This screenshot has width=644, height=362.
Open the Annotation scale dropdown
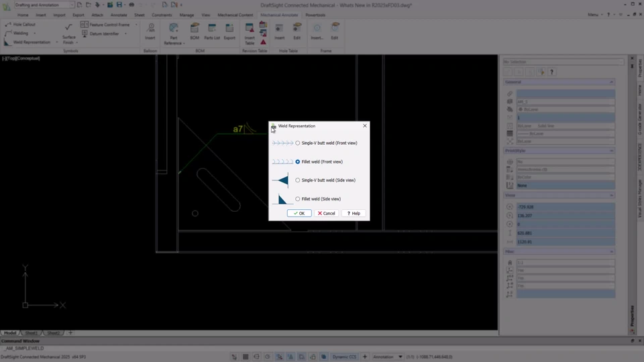tap(388, 357)
